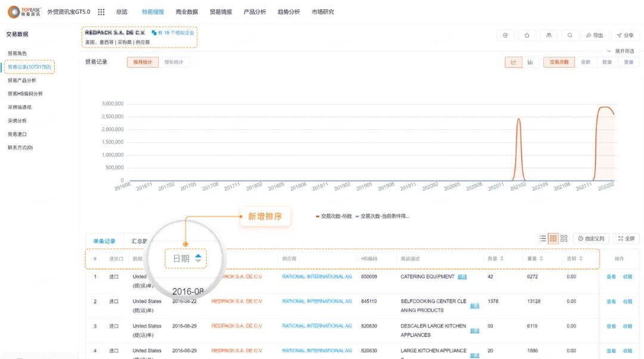Image resolution: width=644 pixels, height=359 pixels.
Task: Click the binoculars monitor icon button
Action: pyautogui.click(x=549, y=35)
